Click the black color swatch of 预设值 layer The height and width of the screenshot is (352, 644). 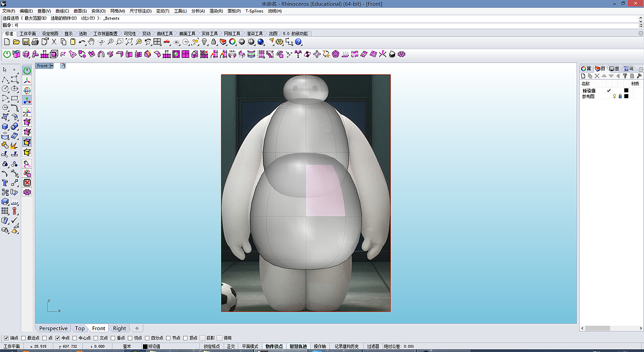pos(626,91)
